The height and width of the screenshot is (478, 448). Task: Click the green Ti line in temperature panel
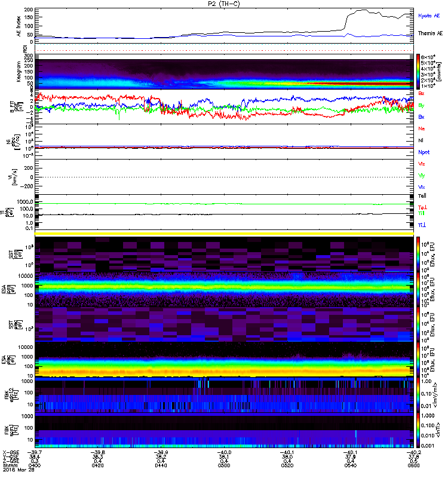click(x=224, y=204)
